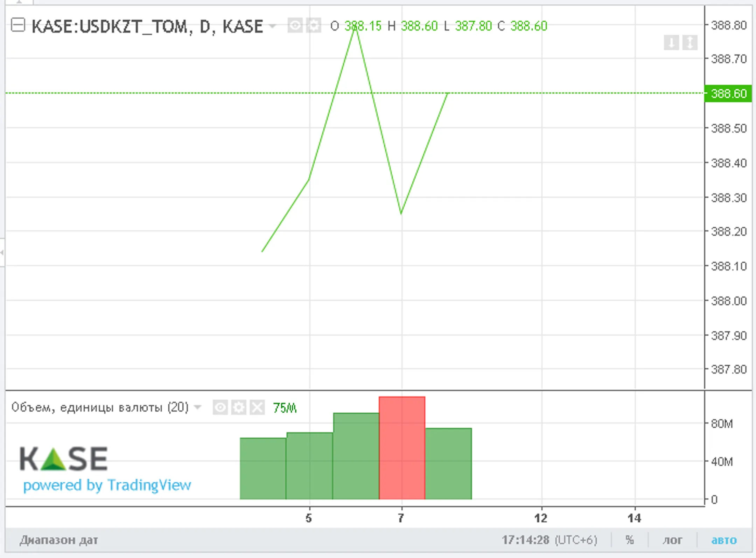Click the red volume bar
Viewport: 756px width, 558px height.
click(x=402, y=448)
